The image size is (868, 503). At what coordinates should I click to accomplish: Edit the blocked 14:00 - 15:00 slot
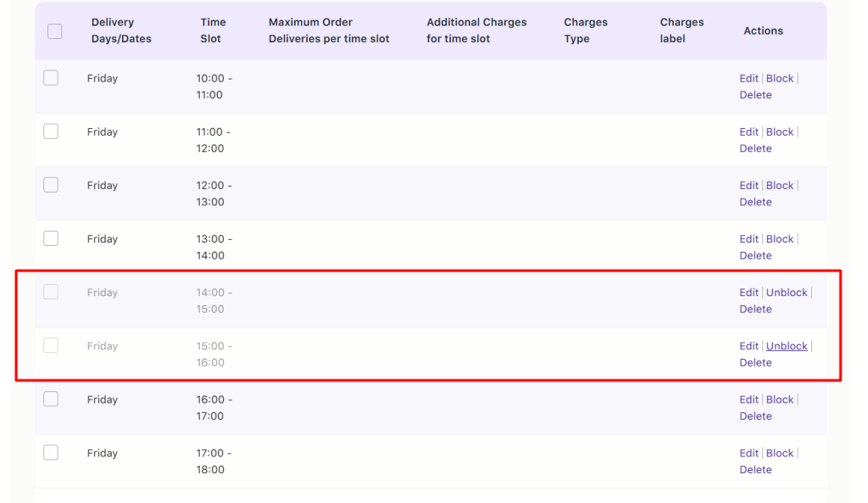point(748,292)
